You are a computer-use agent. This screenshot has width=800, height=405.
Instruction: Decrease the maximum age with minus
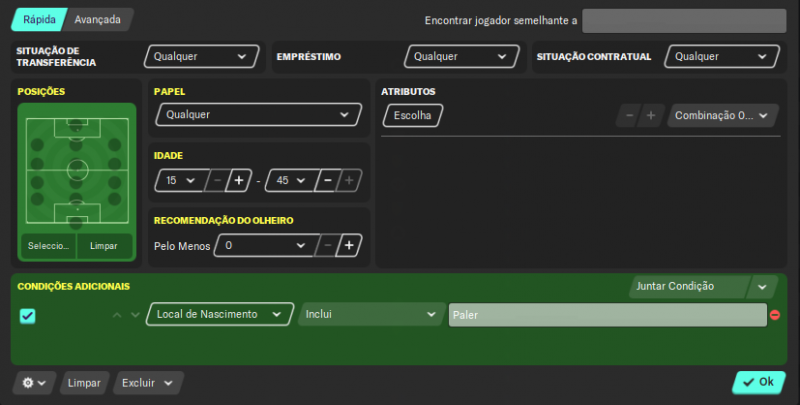[328, 181]
